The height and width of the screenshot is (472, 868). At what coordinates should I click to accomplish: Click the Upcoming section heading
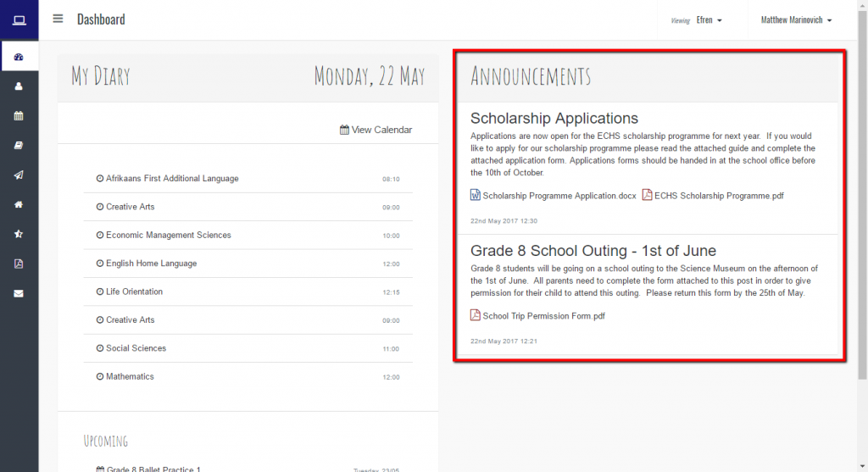tap(105, 441)
